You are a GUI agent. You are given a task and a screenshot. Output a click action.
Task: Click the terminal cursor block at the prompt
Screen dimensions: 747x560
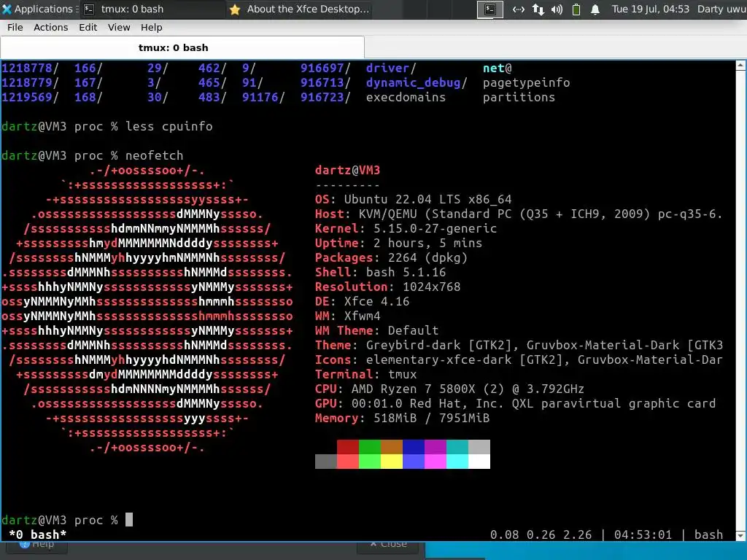click(129, 519)
